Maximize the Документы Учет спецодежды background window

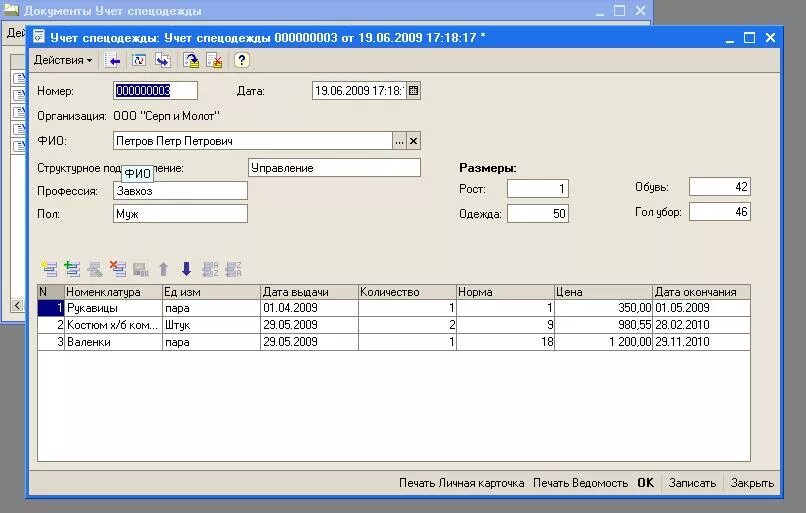620,10
